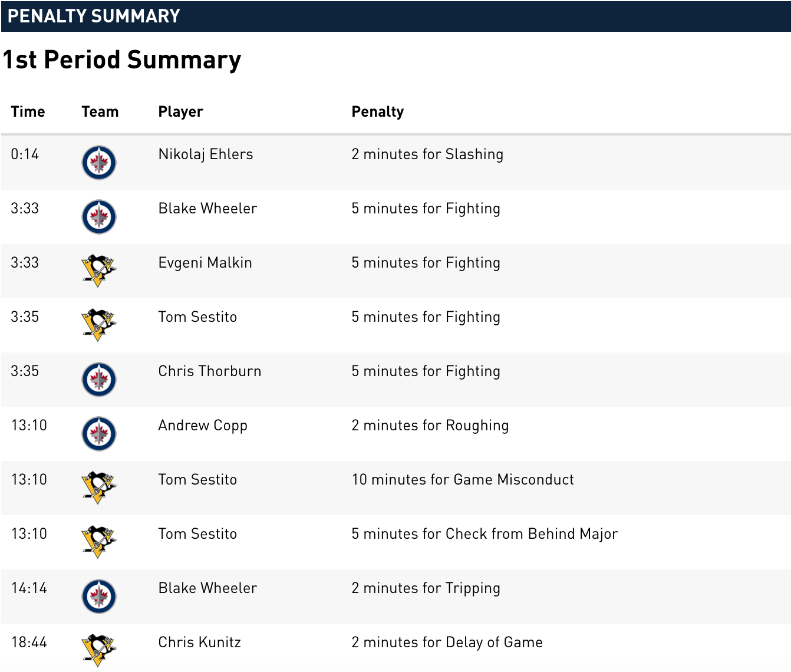Image resolution: width=791 pixels, height=672 pixels.
Task: Select the Player column header
Action: point(180,111)
